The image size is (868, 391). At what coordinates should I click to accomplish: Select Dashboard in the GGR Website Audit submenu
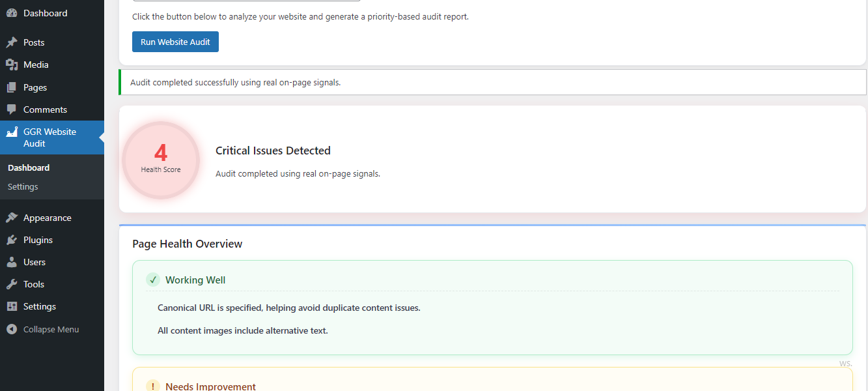coord(28,167)
